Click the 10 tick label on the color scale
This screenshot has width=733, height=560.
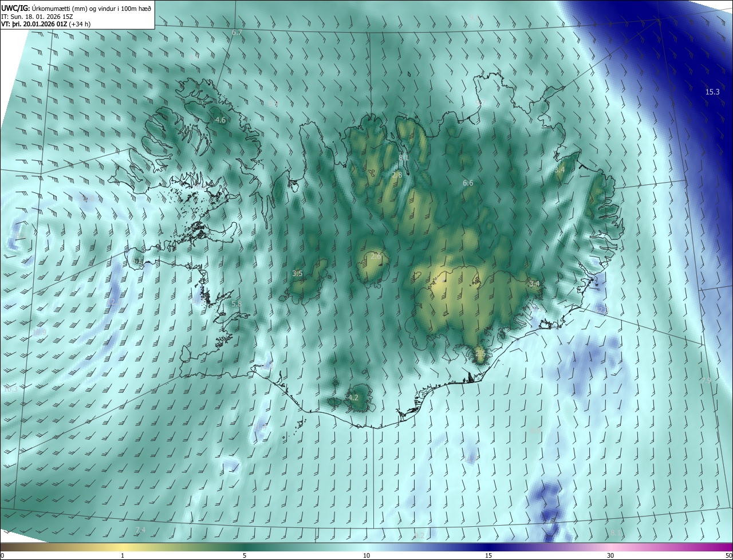coord(366,556)
